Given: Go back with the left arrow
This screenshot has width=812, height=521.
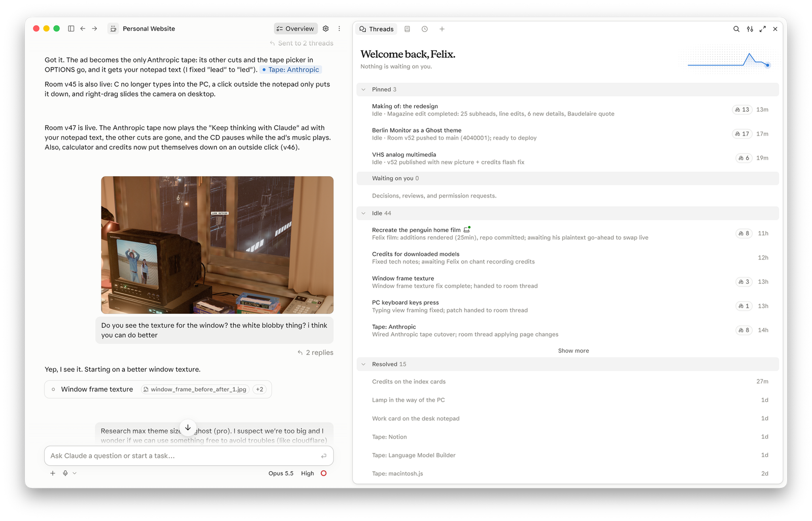Looking at the screenshot, I should [83, 29].
